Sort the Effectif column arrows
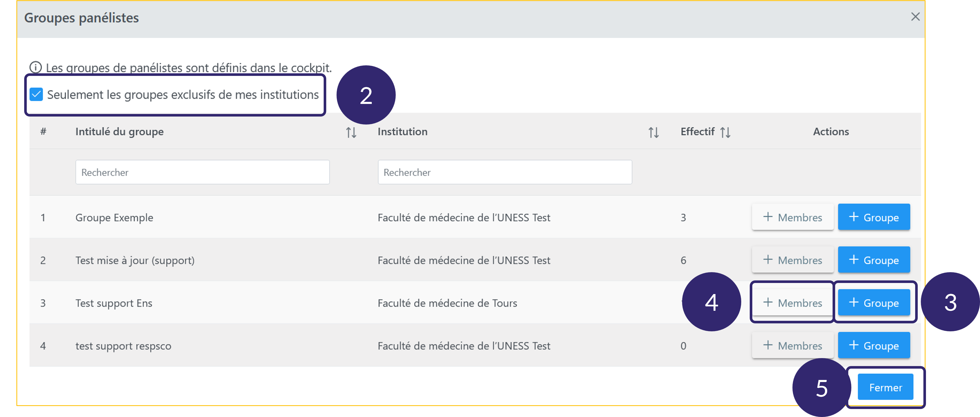The image size is (980, 417). (x=725, y=132)
